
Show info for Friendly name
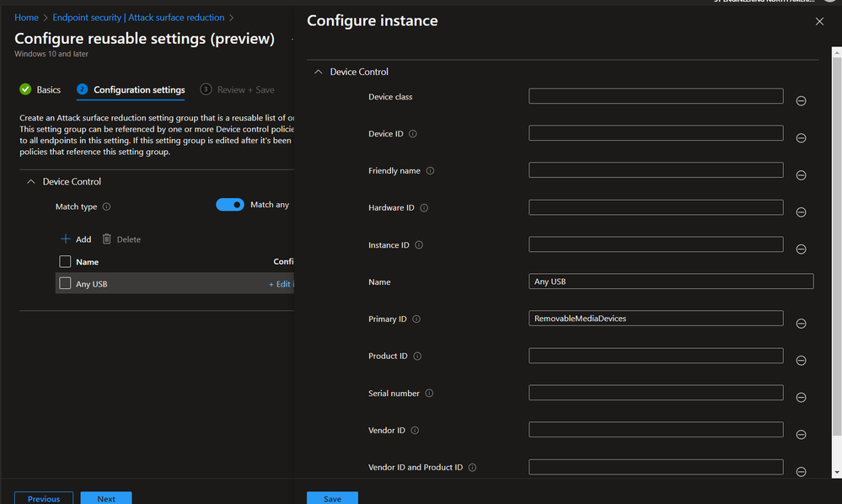(x=430, y=171)
